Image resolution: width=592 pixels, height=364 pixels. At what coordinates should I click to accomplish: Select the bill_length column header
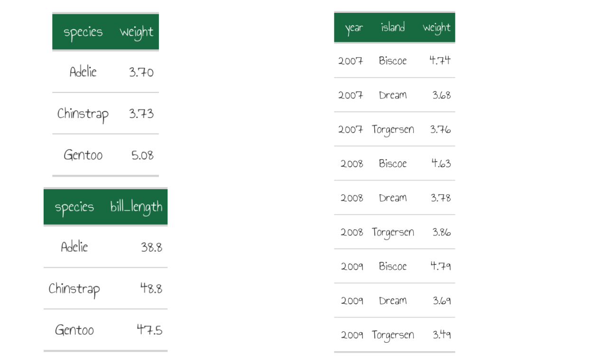point(137,207)
